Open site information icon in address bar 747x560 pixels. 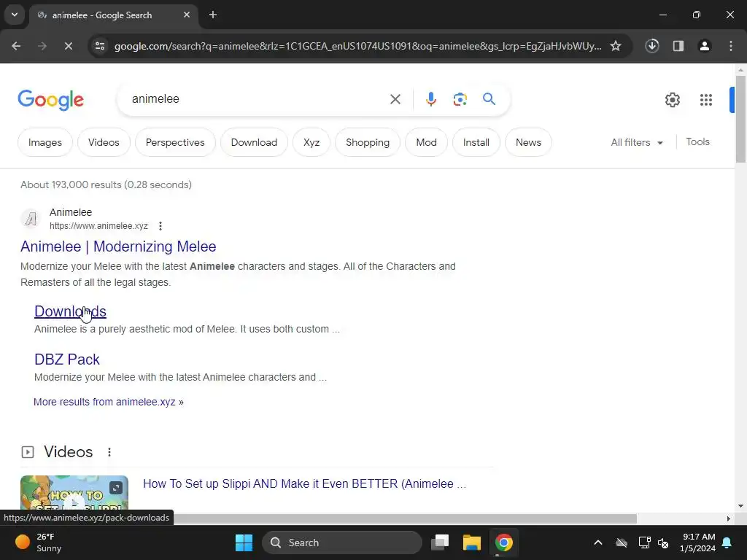[100, 46]
